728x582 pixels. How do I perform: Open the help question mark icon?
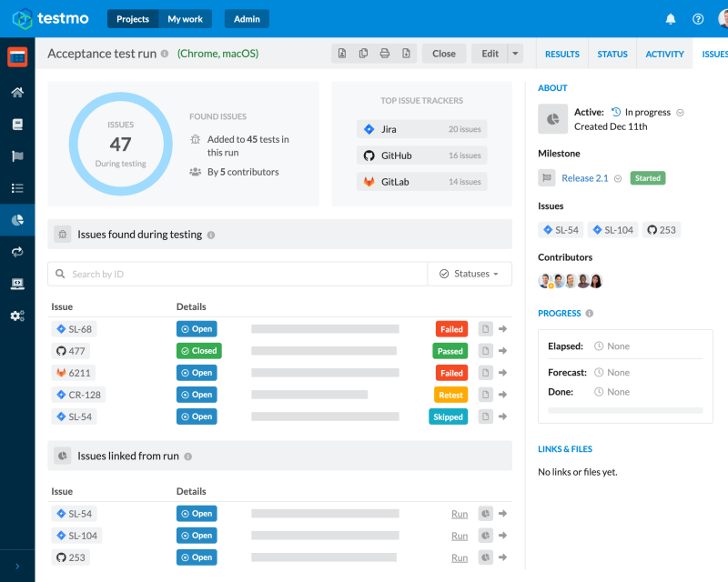[698, 19]
